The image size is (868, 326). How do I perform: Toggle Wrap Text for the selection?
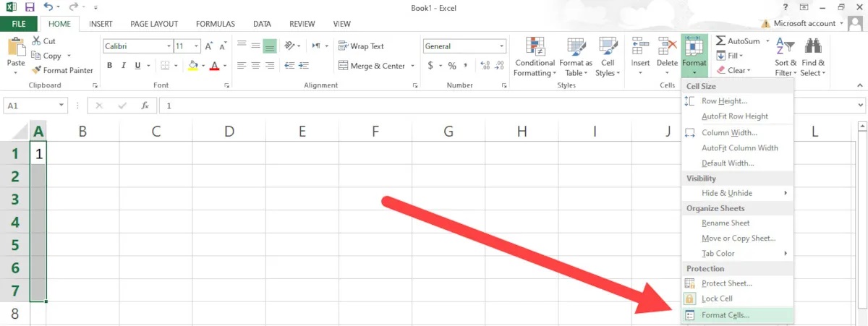(361, 46)
